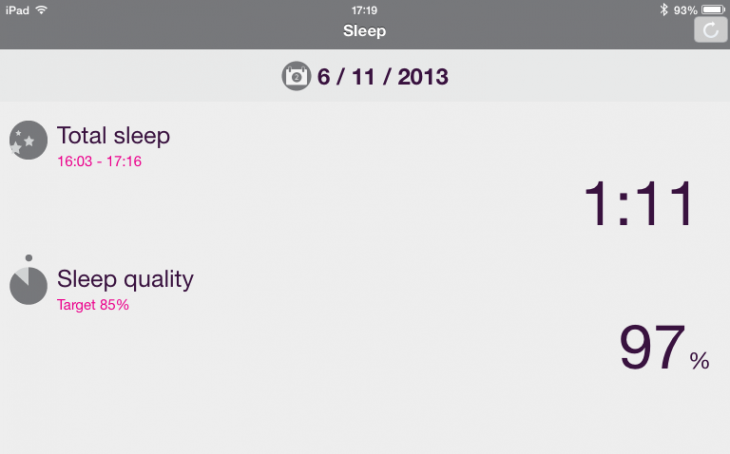
Task: Tap the 97 sleep quality value
Action: point(652,349)
